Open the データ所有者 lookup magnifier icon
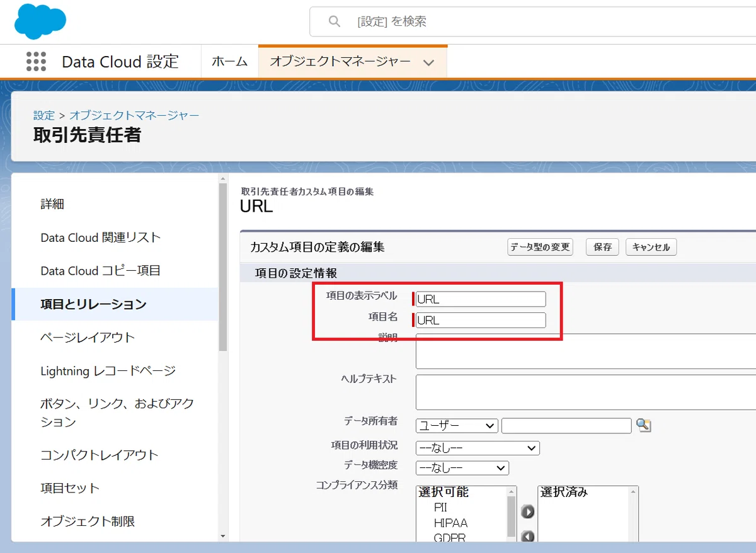This screenshot has width=756, height=553. click(643, 425)
